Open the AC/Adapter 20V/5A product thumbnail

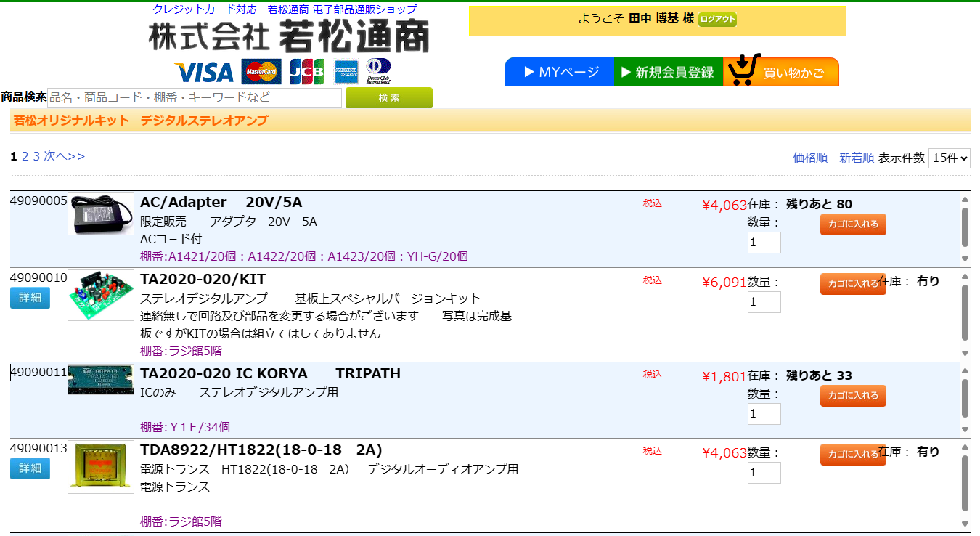pos(101,214)
